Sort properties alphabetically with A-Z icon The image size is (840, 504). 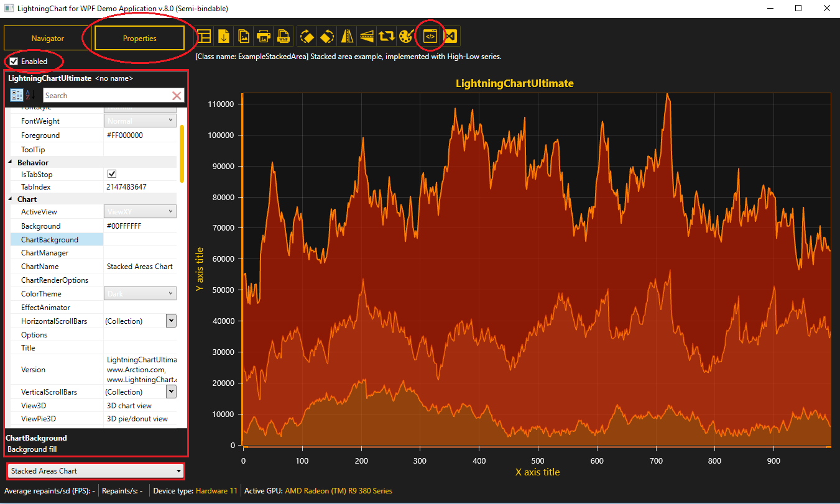coord(30,95)
